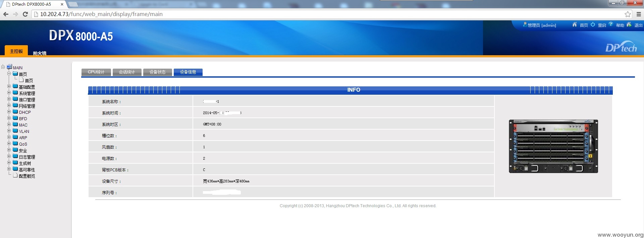Click the 设备尺寸 dimensions value
Screen dimensions: 644x238
pos(226,181)
